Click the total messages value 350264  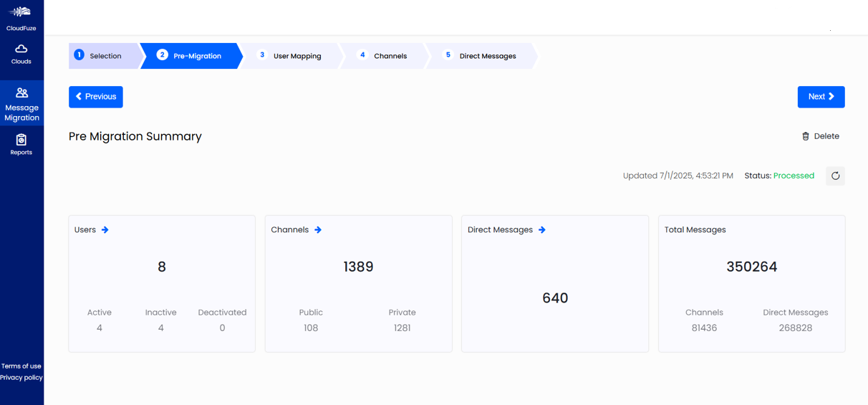tap(752, 267)
